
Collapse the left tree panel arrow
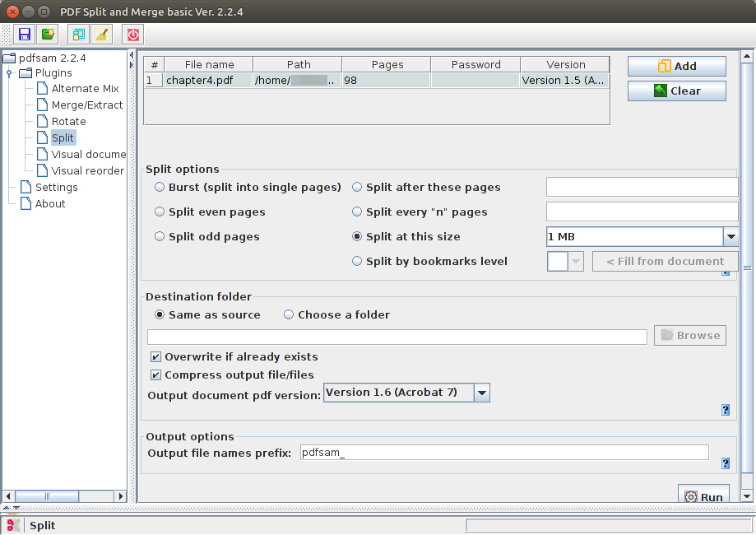pos(132,54)
